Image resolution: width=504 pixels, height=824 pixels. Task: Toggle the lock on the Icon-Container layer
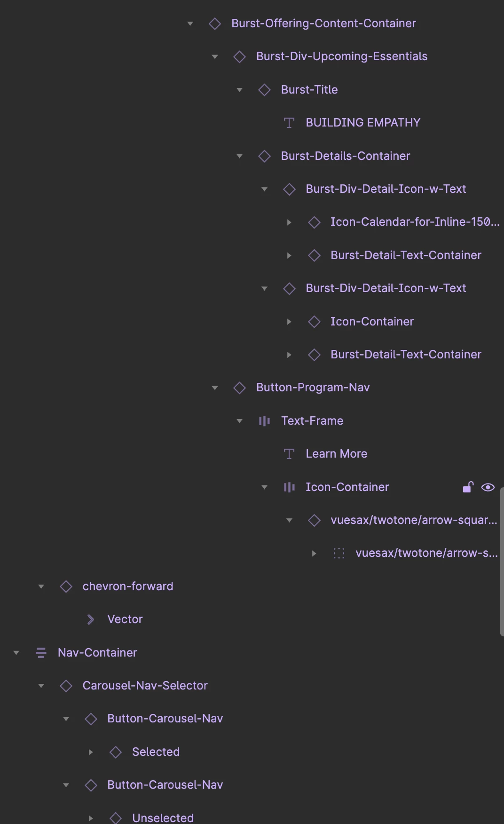click(468, 487)
